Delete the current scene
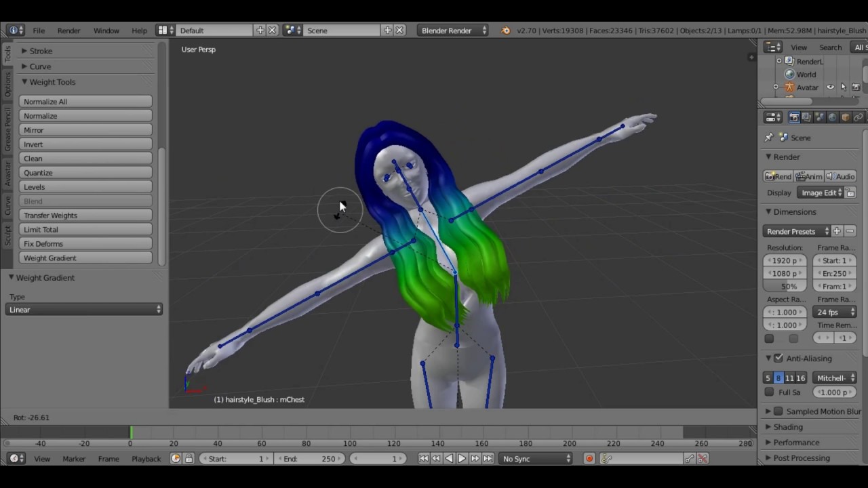 pyautogui.click(x=399, y=30)
